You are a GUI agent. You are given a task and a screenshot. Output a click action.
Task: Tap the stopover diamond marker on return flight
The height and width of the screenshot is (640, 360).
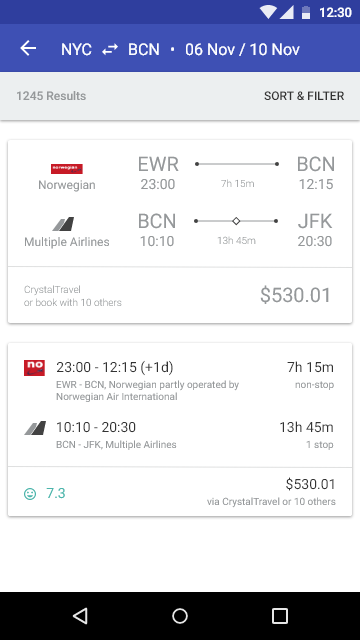(236, 221)
